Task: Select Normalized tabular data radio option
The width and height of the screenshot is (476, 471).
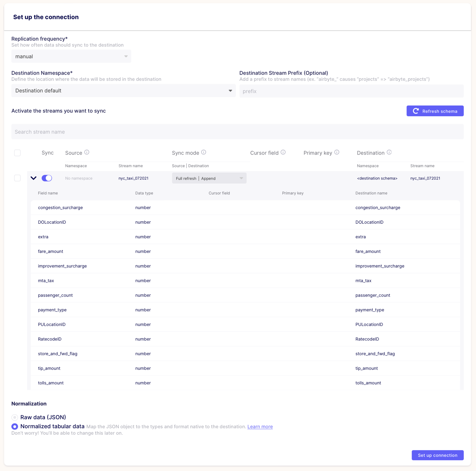Action: click(x=15, y=426)
